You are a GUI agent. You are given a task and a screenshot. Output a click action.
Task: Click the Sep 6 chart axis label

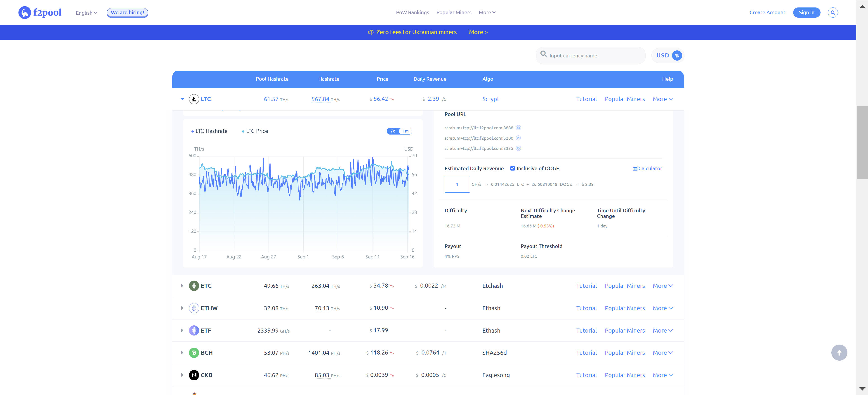pos(338,257)
